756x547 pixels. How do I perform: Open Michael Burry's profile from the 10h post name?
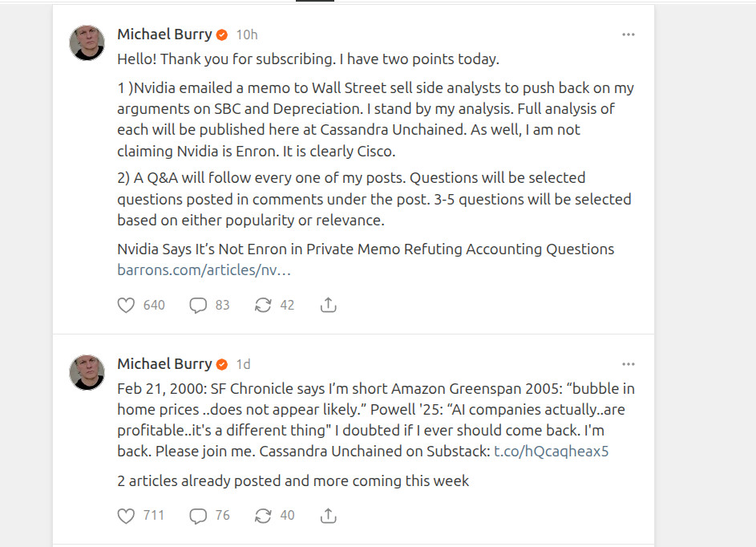tap(164, 34)
